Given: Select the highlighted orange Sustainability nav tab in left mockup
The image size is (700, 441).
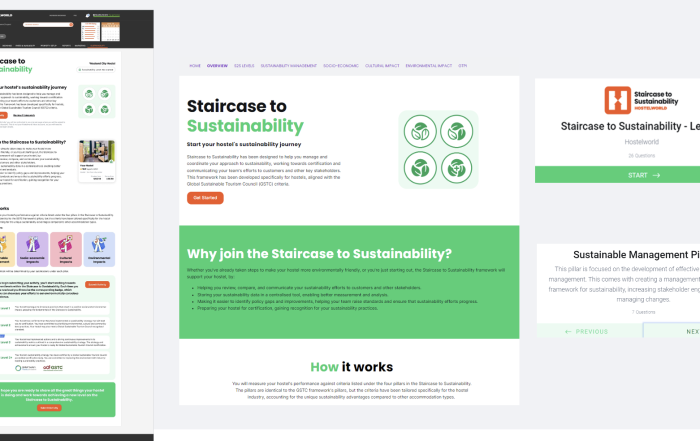Looking at the screenshot, I should (x=97, y=46).
